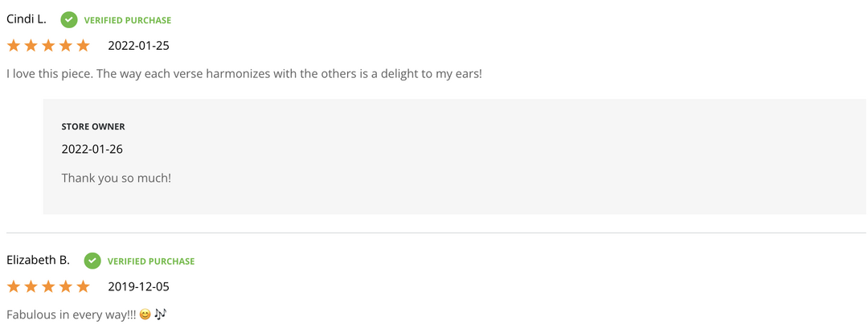This screenshot has height=333, width=868.
Task: Click the music notes emoji in Elizabeth's review
Action: (x=160, y=314)
